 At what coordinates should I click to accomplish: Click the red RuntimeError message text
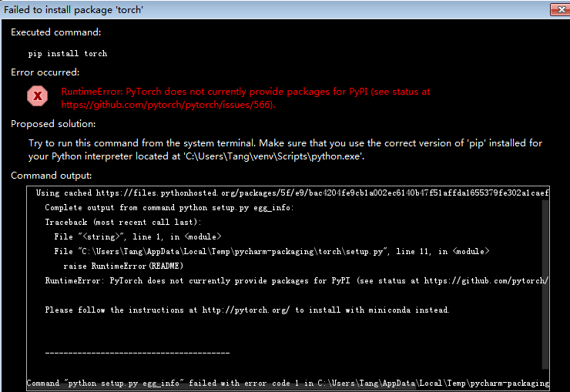pos(246,98)
